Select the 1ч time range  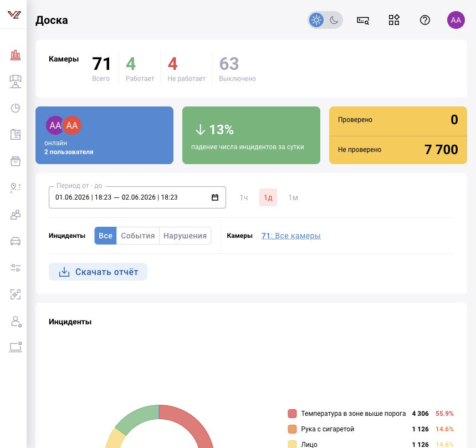(243, 198)
